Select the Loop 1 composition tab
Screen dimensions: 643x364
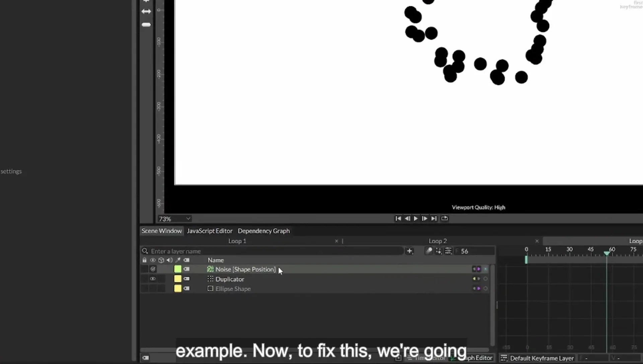pyautogui.click(x=237, y=241)
